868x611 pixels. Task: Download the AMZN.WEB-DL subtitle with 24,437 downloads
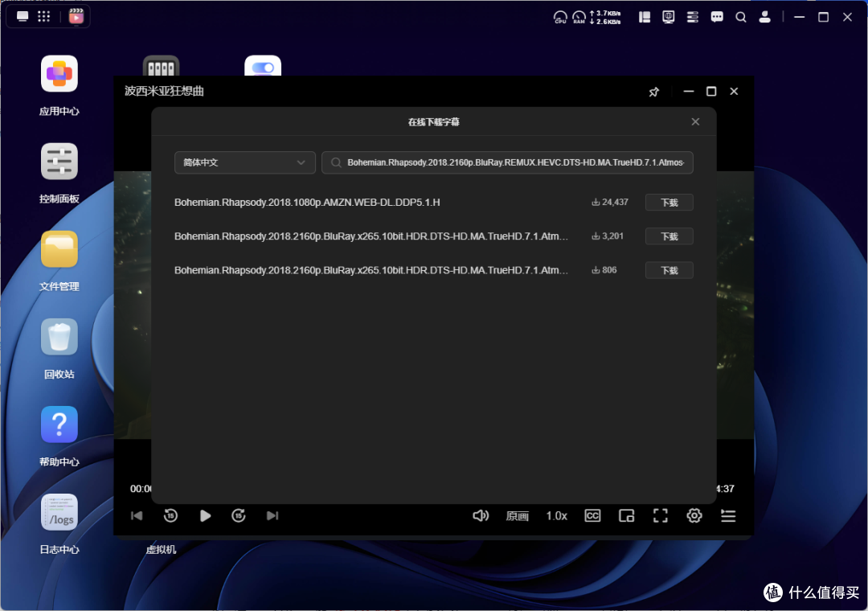(669, 203)
